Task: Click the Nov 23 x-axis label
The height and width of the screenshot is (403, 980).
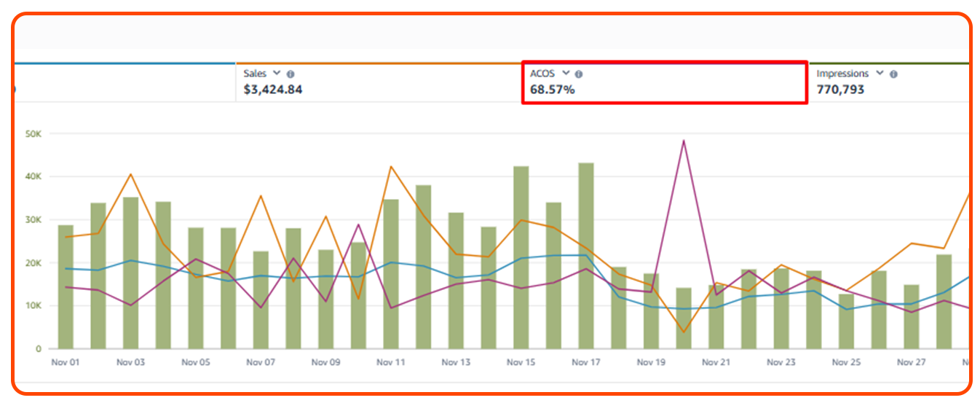Action: tap(781, 361)
